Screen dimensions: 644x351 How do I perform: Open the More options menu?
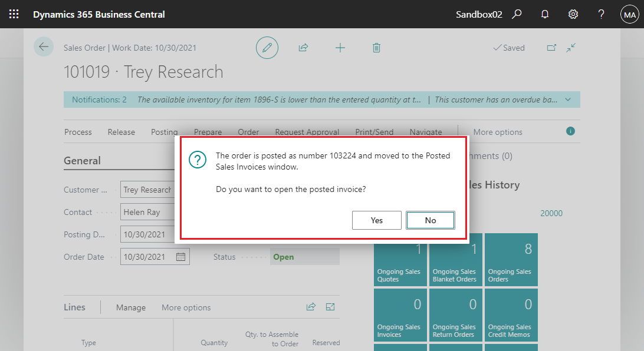(497, 132)
